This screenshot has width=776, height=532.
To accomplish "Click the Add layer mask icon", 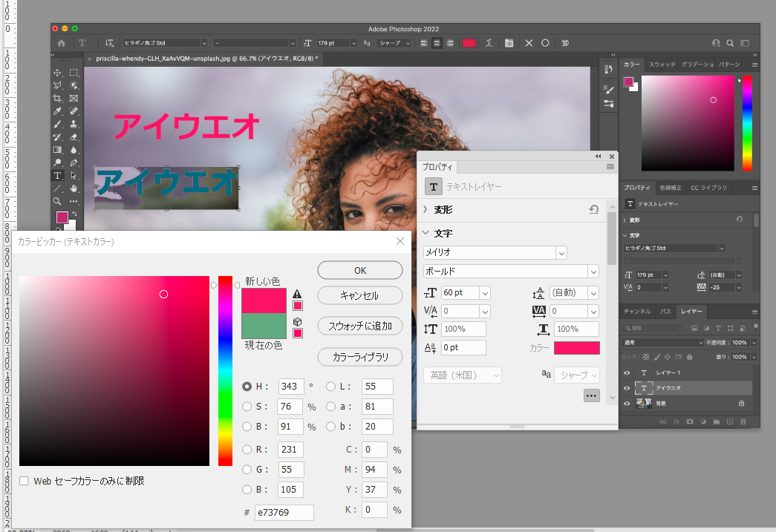I will click(x=690, y=421).
